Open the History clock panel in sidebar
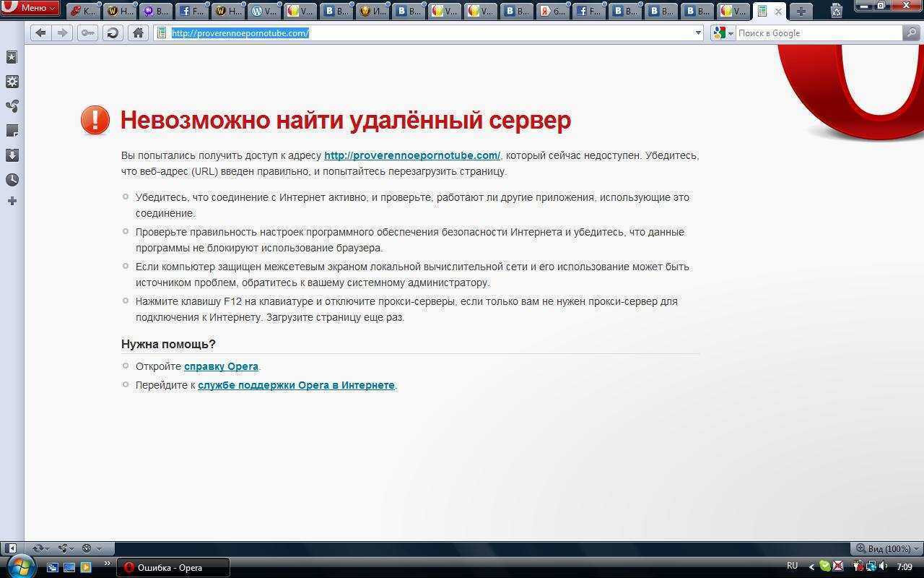 point(12,180)
